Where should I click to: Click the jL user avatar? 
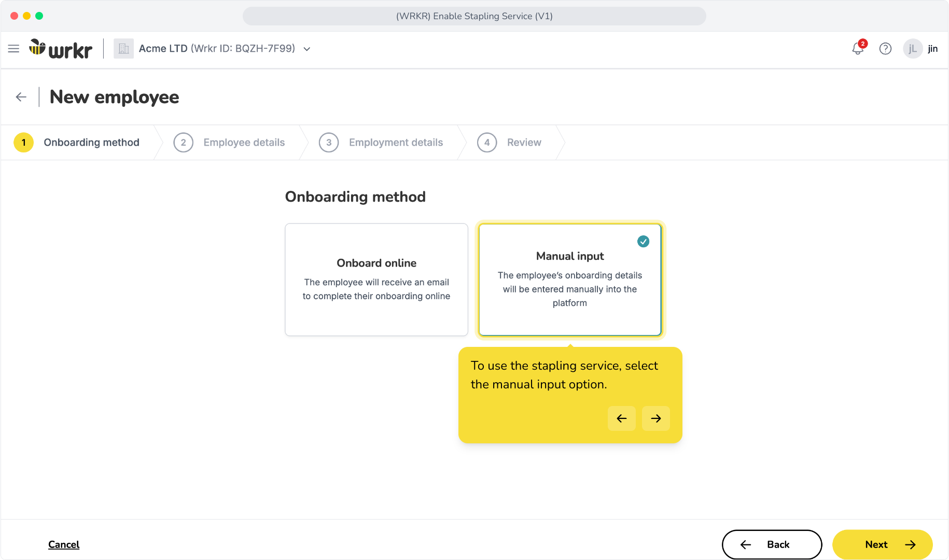913,49
